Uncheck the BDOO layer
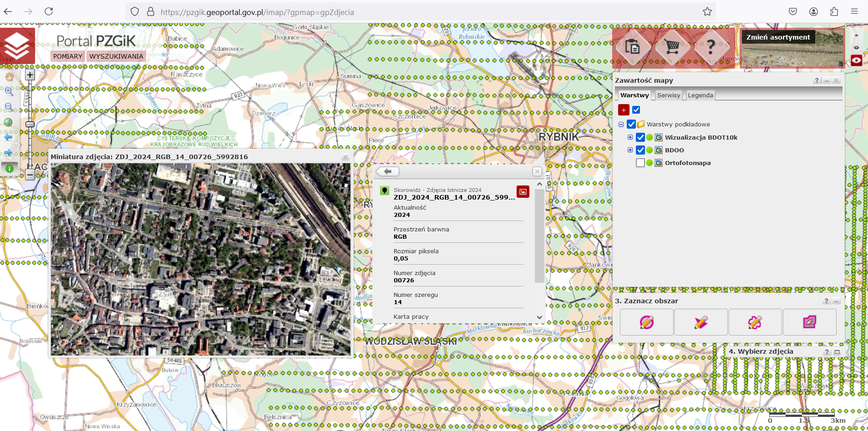This screenshot has width=868, height=431. click(640, 150)
